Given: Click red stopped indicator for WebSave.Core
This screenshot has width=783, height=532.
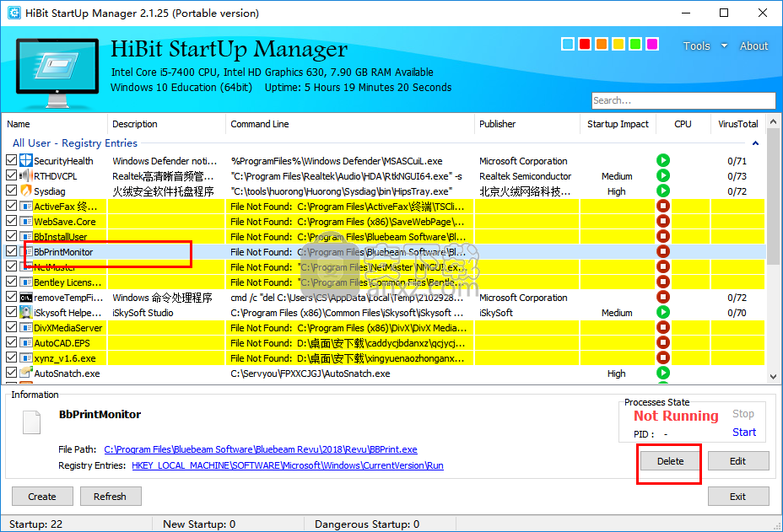Looking at the screenshot, I should coord(663,221).
